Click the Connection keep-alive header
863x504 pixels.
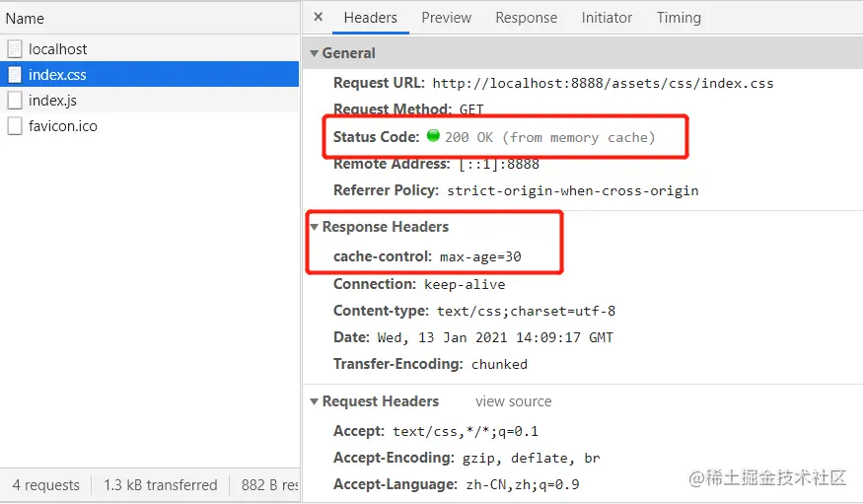point(419,284)
